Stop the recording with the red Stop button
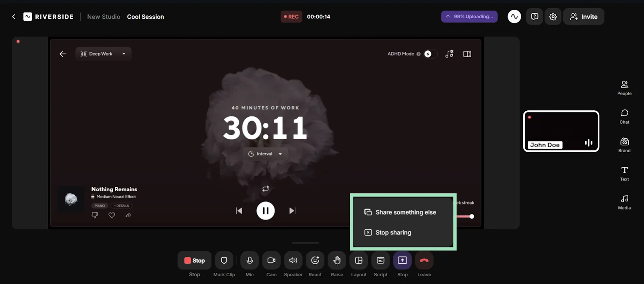The image size is (644, 284). point(194,260)
